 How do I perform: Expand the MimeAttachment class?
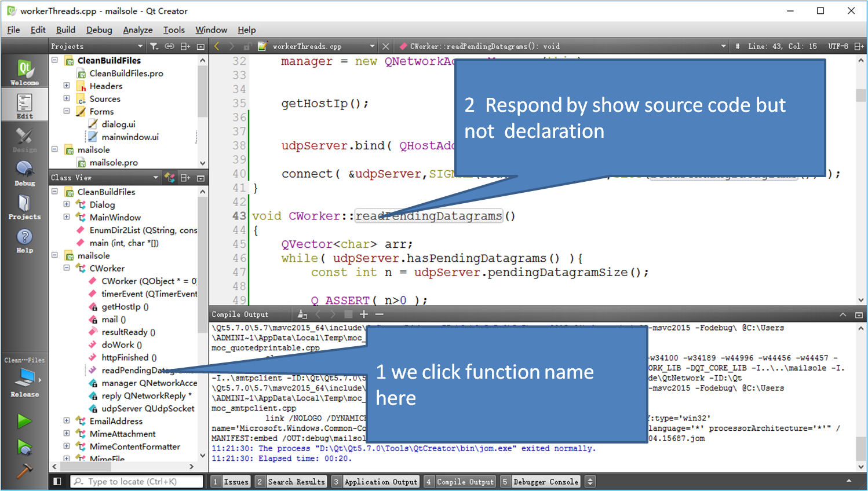[x=67, y=434]
